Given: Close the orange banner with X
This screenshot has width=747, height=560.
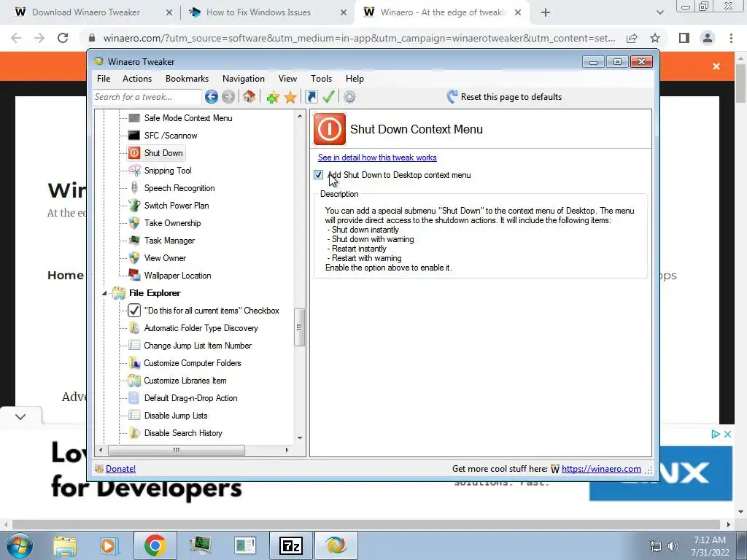Looking at the screenshot, I should click(x=716, y=66).
